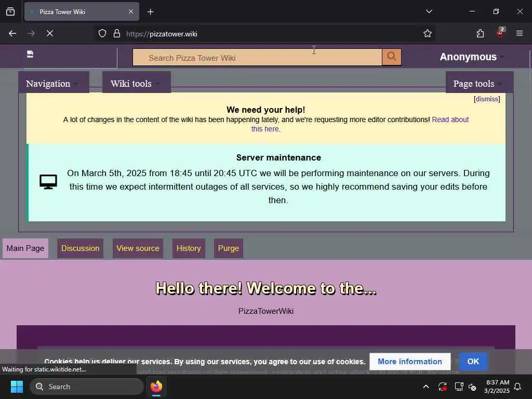Switch to the Discussion tab
This screenshot has height=399, width=532.
pos(80,248)
